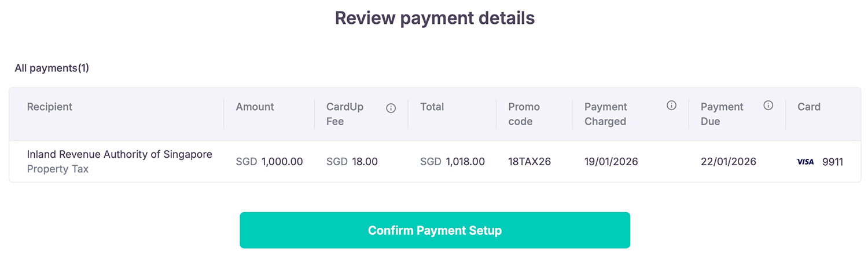
Task: Click the Card column header
Action: click(809, 107)
